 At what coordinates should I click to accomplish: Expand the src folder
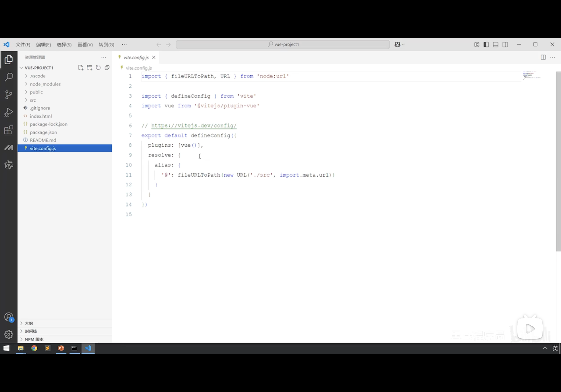33,100
